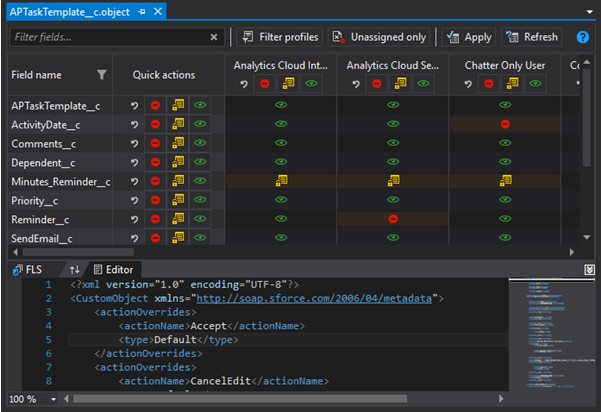The image size is (601, 412).
Task: Set no access quick action for APTaskTemplate__c
Action: 155,105
